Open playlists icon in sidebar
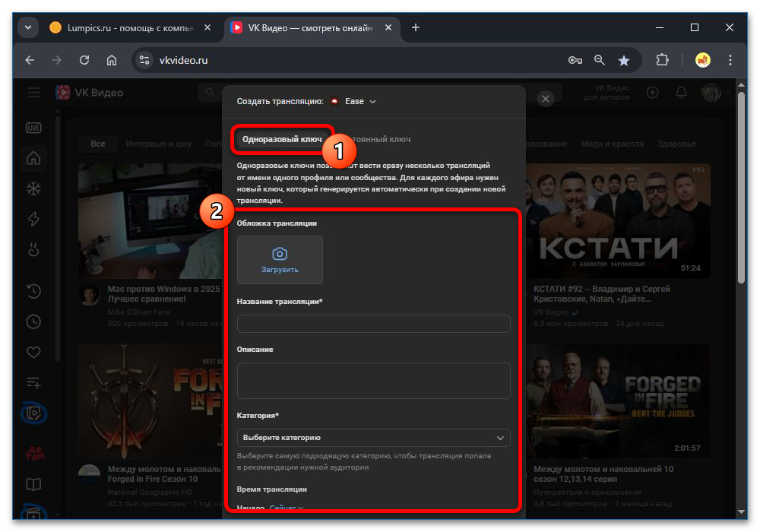The height and width of the screenshot is (532, 760). pyautogui.click(x=33, y=383)
